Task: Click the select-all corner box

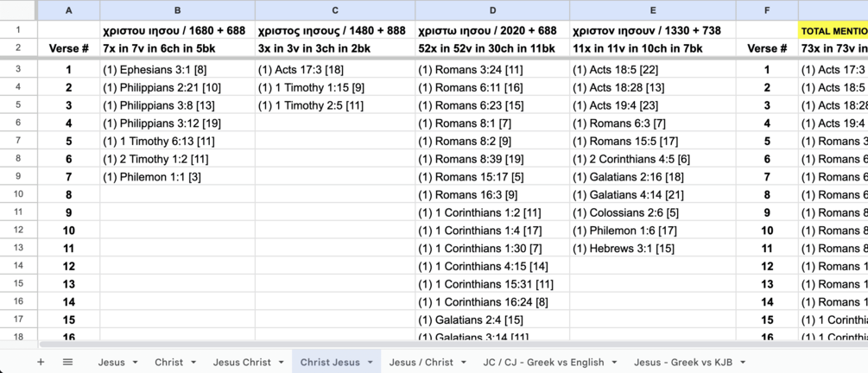Action: pyautogui.click(x=19, y=10)
